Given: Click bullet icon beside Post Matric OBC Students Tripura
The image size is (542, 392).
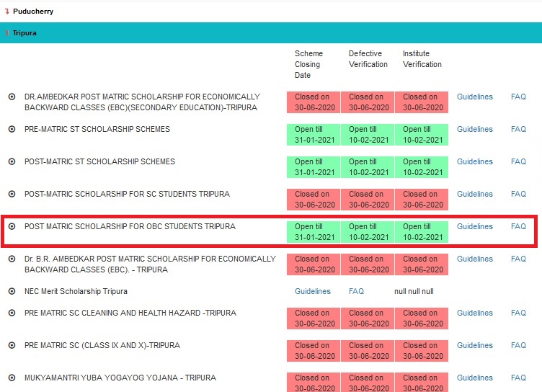Looking at the screenshot, I should [12, 227].
